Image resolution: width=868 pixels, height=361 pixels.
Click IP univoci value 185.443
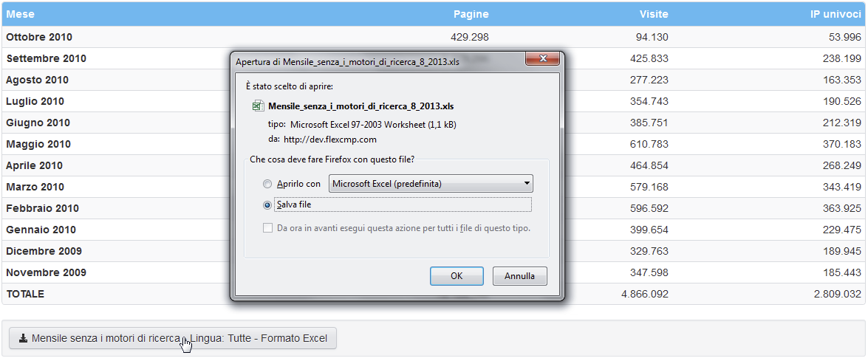(842, 272)
